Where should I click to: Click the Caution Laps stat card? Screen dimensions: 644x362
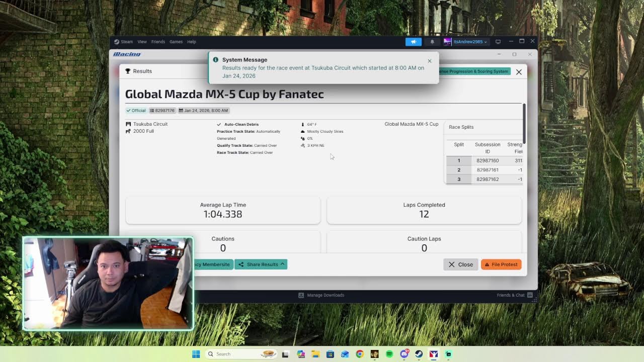coord(424,243)
